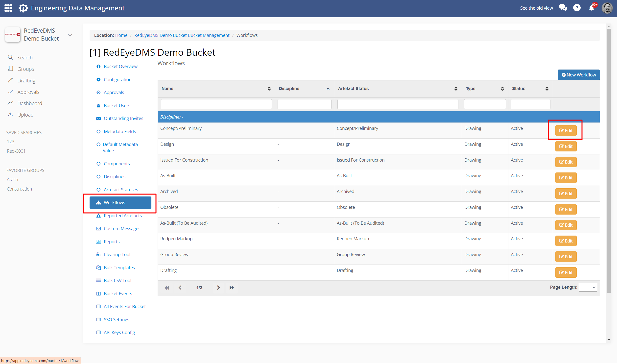The width and height of the screenshot is (617, 364).
Task: Expand the bucket selector chevron
Action: coord(70,35)
